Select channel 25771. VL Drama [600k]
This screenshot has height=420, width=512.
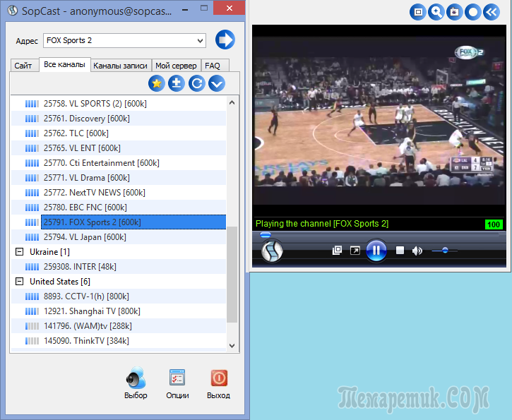coord(119,177)
